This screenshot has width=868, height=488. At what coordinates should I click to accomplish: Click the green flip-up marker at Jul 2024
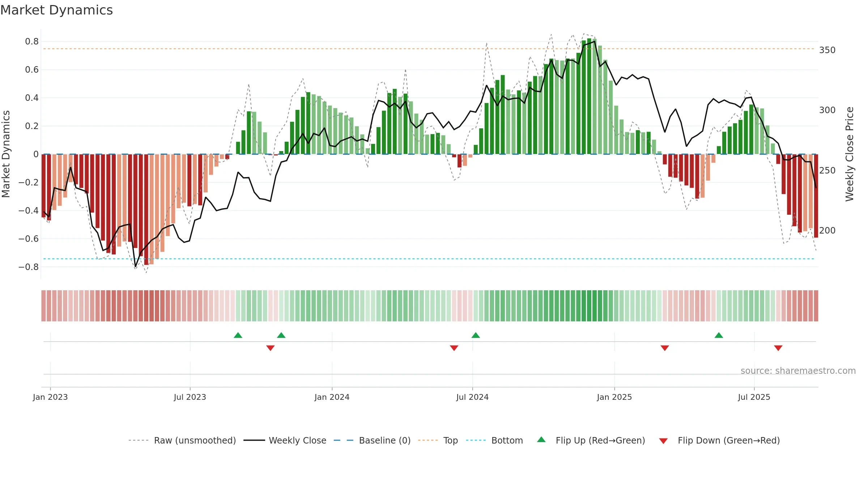pyautogui.click(x=476, y=335)
